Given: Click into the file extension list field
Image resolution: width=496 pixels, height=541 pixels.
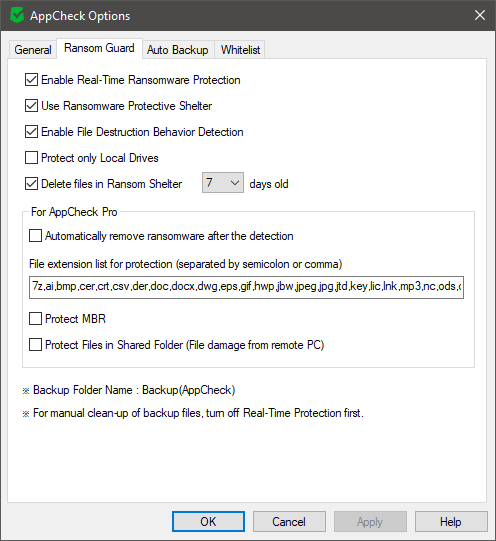Looking at the screenshot, I should (x=246, y=287).
